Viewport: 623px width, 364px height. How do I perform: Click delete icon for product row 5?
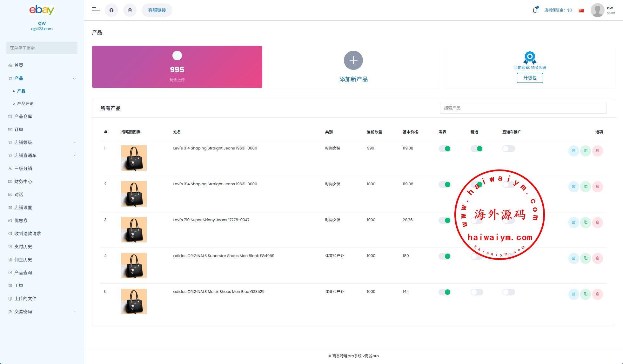(x=597, y=294)
